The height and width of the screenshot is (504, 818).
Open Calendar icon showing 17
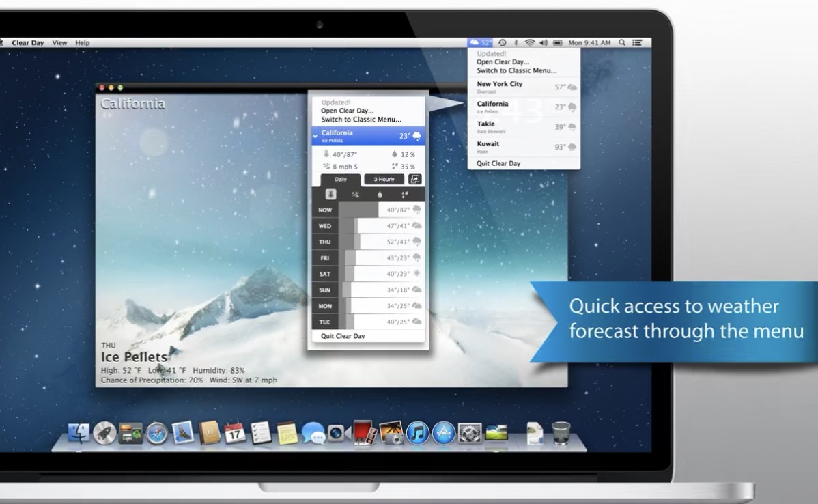coord(235,433)
